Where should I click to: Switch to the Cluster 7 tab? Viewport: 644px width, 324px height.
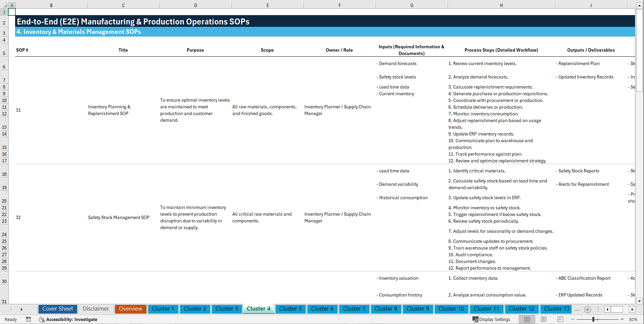point(354,309)
